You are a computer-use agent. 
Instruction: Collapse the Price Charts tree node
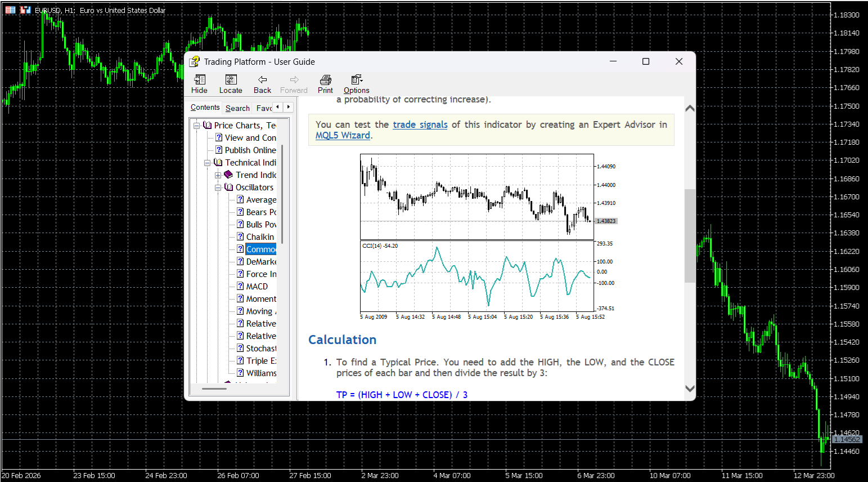197,126
